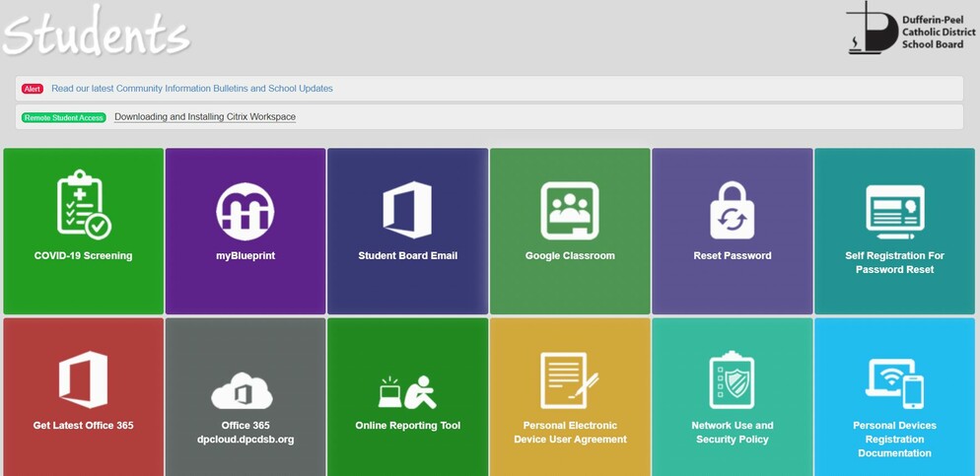This screenshot has width=980, height=476.
Task: Open the Student Board Email Office icon
Action: tap(407, 210)
